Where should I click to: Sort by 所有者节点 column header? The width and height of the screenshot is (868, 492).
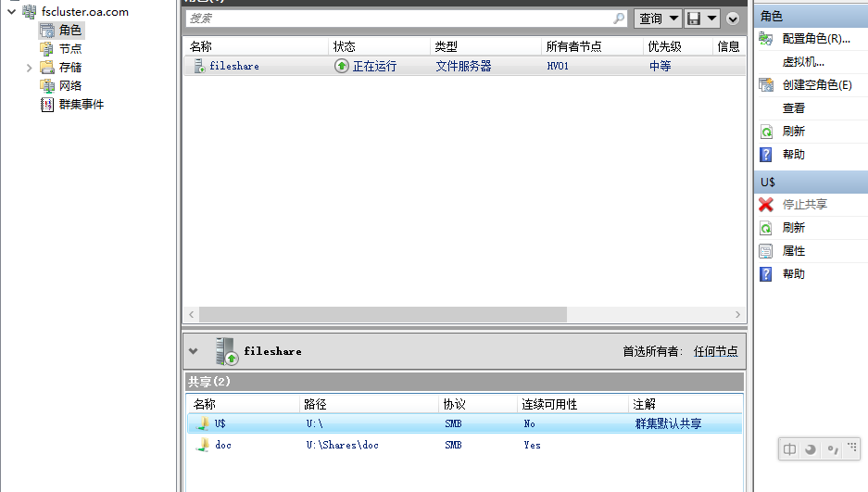pyautogui.click(x=573, y=46)
